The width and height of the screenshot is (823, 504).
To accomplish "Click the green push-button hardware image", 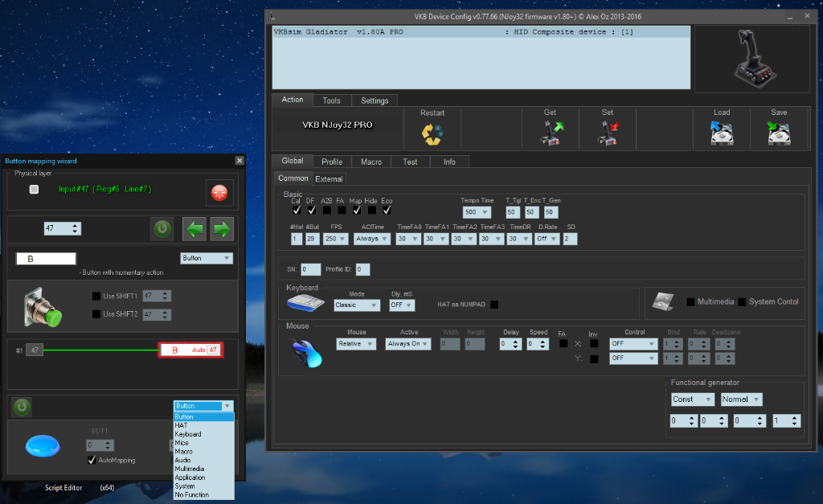I will click(43, 308).
